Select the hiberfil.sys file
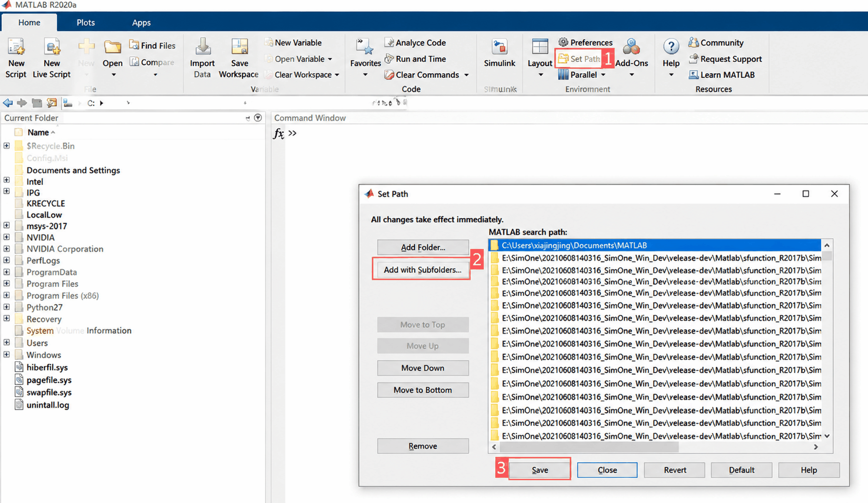Screen dimensions: 868x503 point(47,367)
